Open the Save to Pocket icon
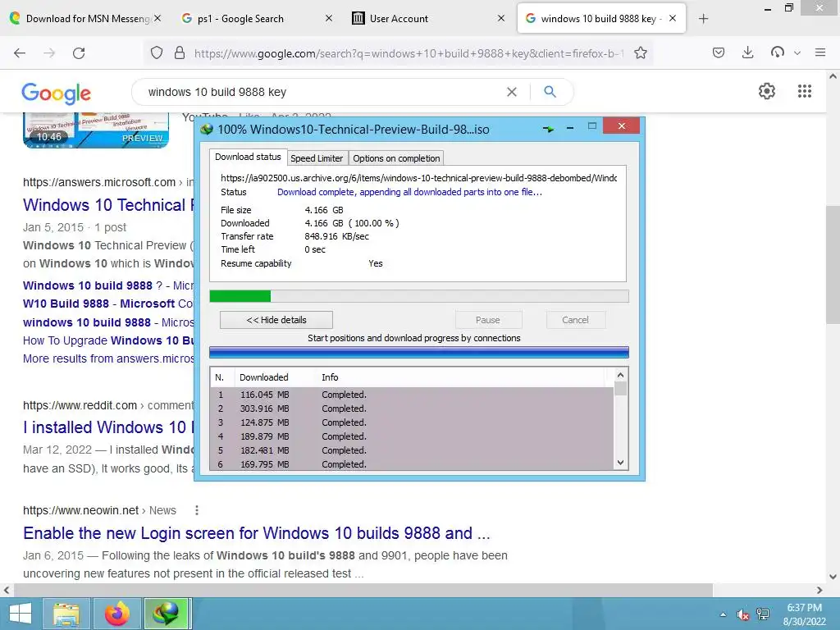The image size is (840, 630). pos(719,52)
